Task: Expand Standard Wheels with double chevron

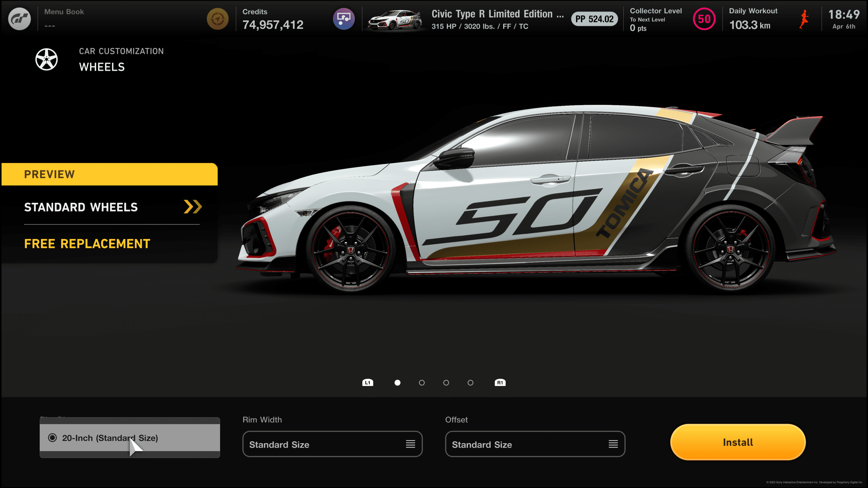Action: click(x=193, y=206)
